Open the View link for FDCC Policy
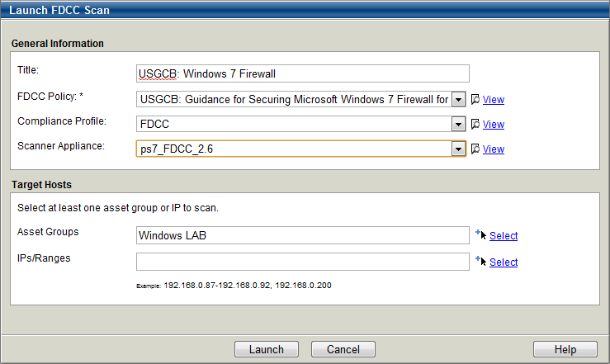Screen dimensions: 610x364 pos(494,100)
